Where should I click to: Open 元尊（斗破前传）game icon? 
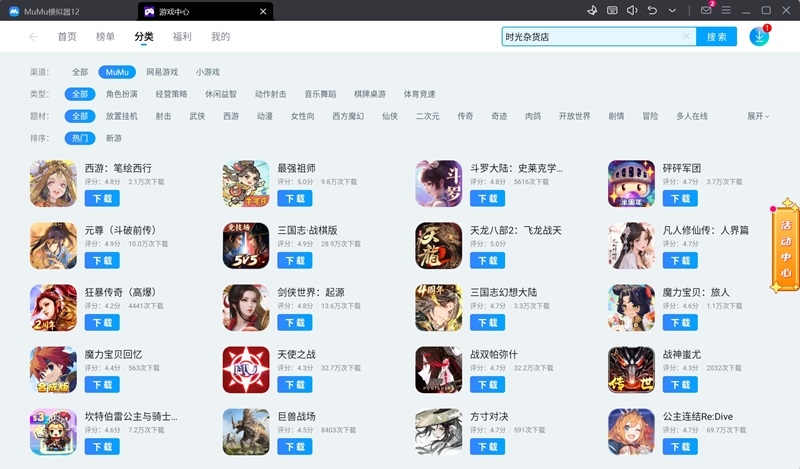click(x=53, y=245)
